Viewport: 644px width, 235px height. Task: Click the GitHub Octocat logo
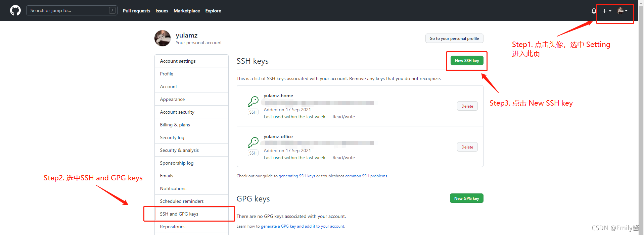click(15, 10)
